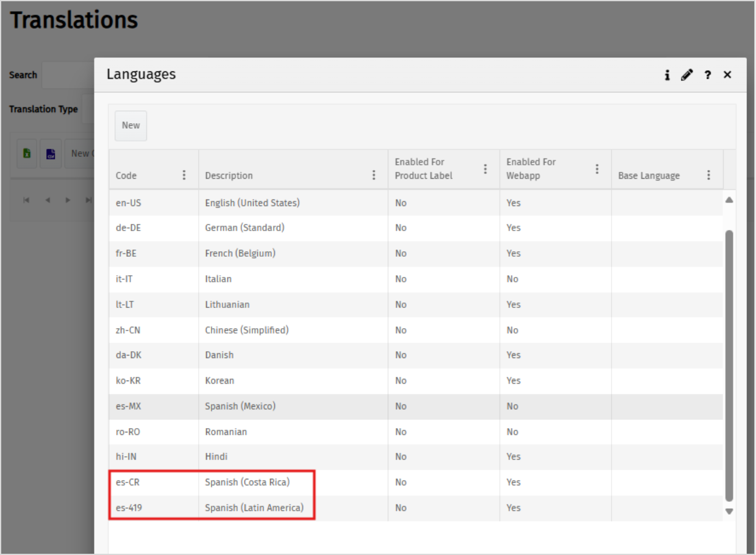Click Webapp value No for it-IT

[x=512, y=279]
